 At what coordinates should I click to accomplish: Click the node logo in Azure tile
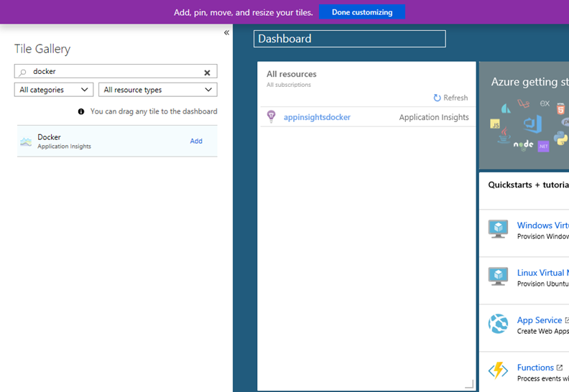[523, 145]
